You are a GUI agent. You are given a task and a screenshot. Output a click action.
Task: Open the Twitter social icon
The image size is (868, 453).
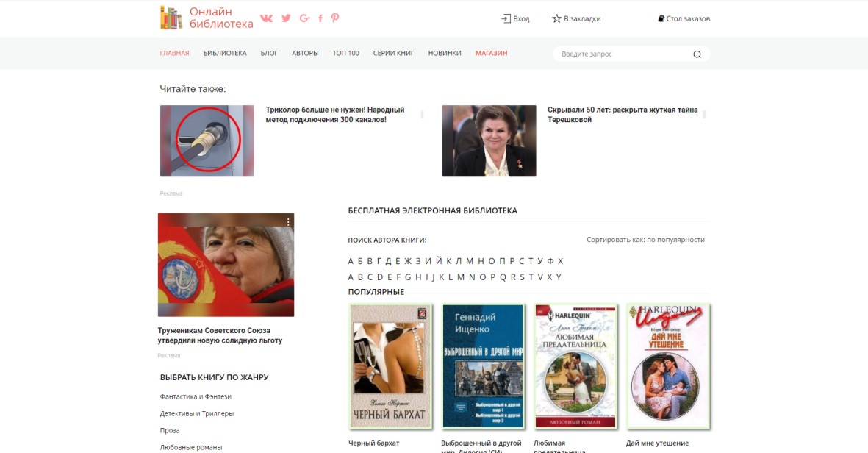(286, 18)
